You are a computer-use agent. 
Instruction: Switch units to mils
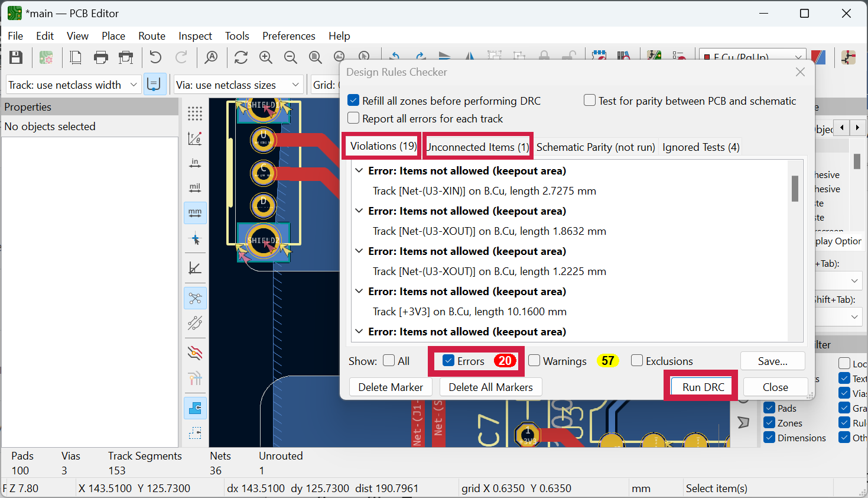[195, 187]
